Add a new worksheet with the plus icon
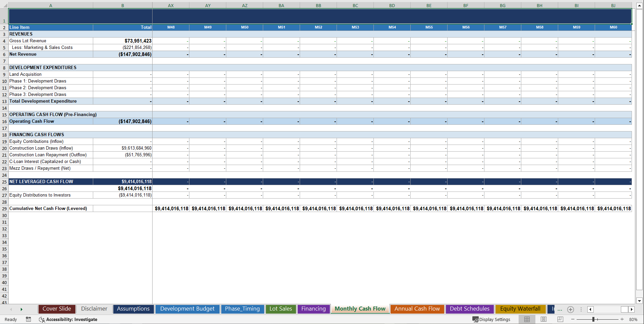 click(x=570, y=310)
